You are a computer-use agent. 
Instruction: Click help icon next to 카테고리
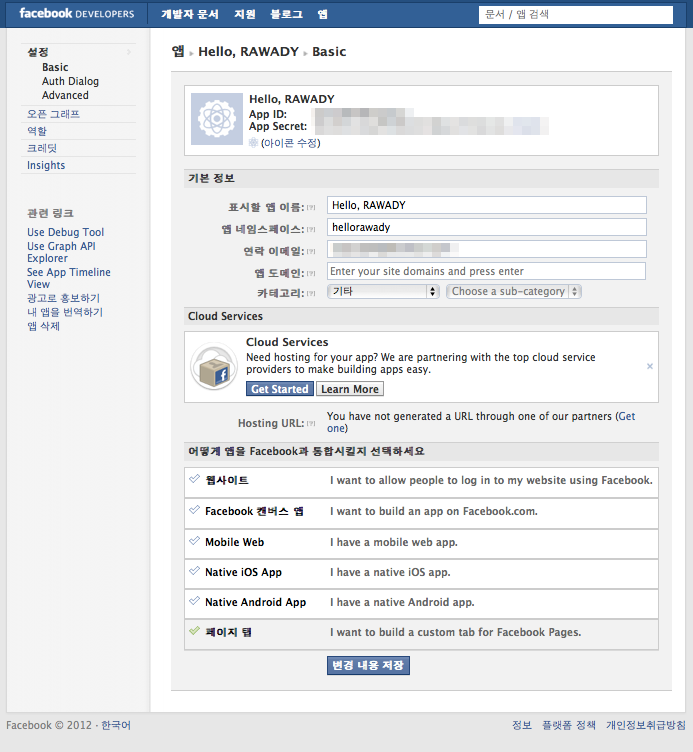311,294
